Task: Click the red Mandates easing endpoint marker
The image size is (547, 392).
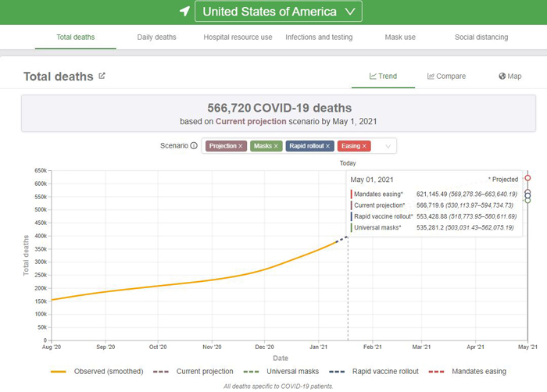Action: tap(527, 178)
